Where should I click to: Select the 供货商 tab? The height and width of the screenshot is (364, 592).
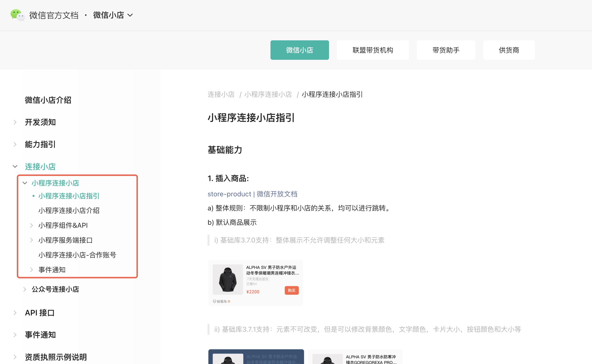click(x=509, y=50)
